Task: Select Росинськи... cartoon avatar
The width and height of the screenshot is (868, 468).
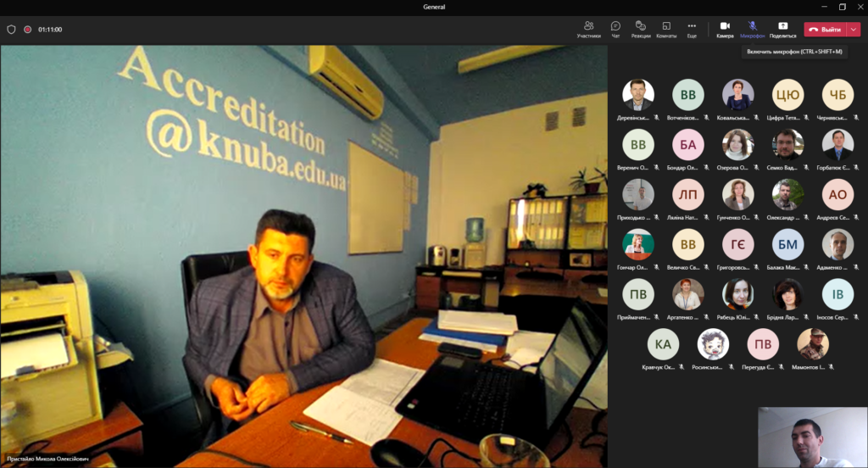Action: point(713,344)
